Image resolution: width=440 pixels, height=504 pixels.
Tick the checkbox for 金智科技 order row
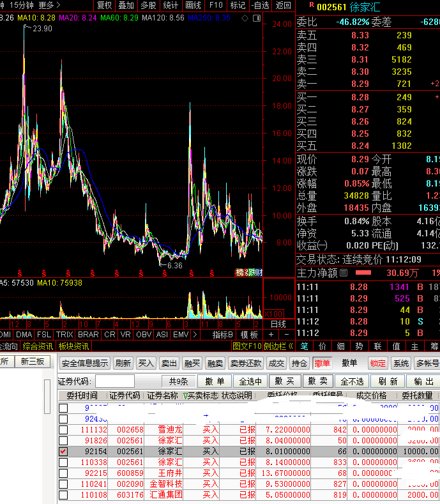click(63, 484)
